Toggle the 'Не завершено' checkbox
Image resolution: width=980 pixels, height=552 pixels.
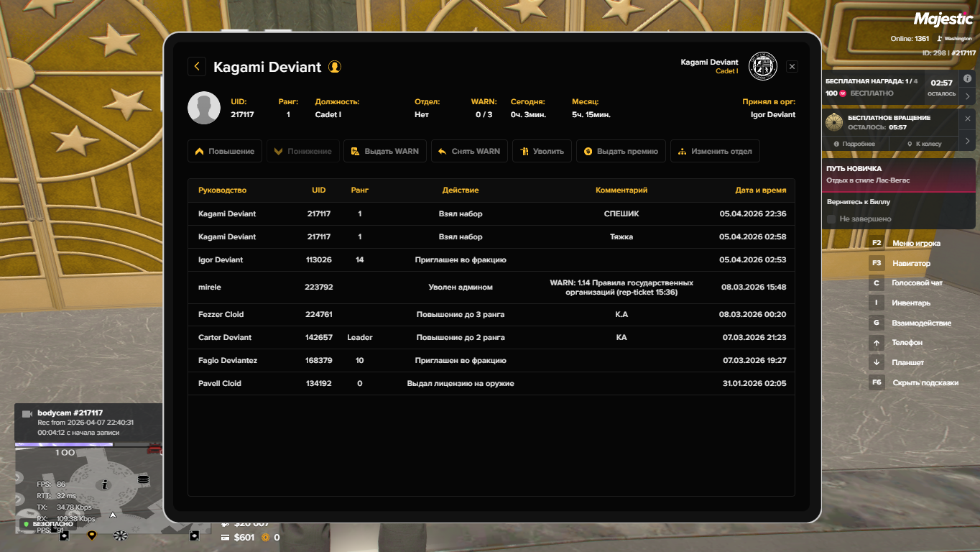[831, 218]
